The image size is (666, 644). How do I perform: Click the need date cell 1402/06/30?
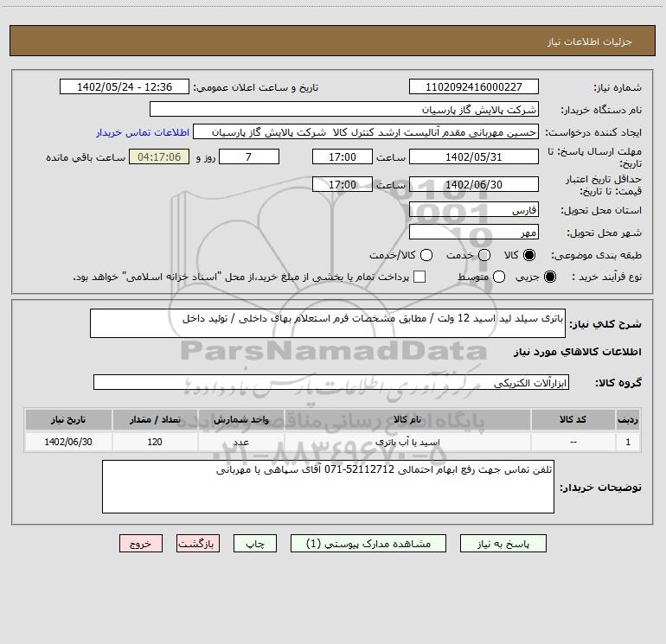(x=68, y=442)
